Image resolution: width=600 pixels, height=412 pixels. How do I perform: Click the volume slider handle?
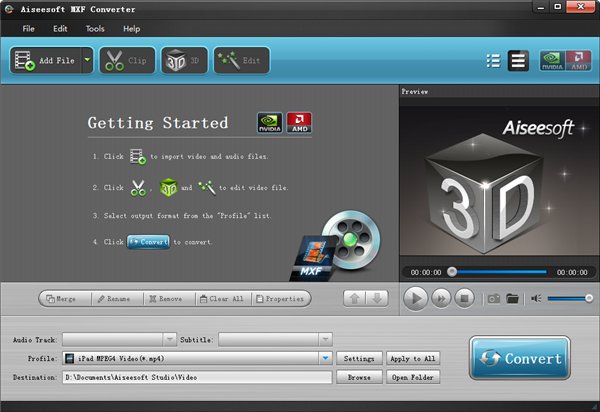pyautogui.click(x=589, y=298)
